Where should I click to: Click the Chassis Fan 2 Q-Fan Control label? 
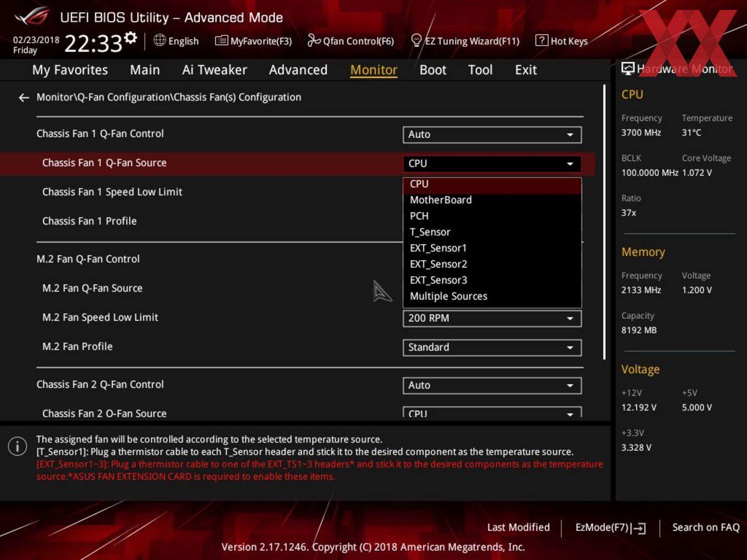tap(100, 385)
